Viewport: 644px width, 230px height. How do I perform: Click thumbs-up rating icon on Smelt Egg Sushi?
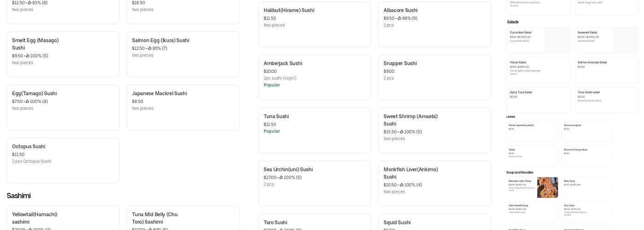pyautogui.click(x=28, y=56)
